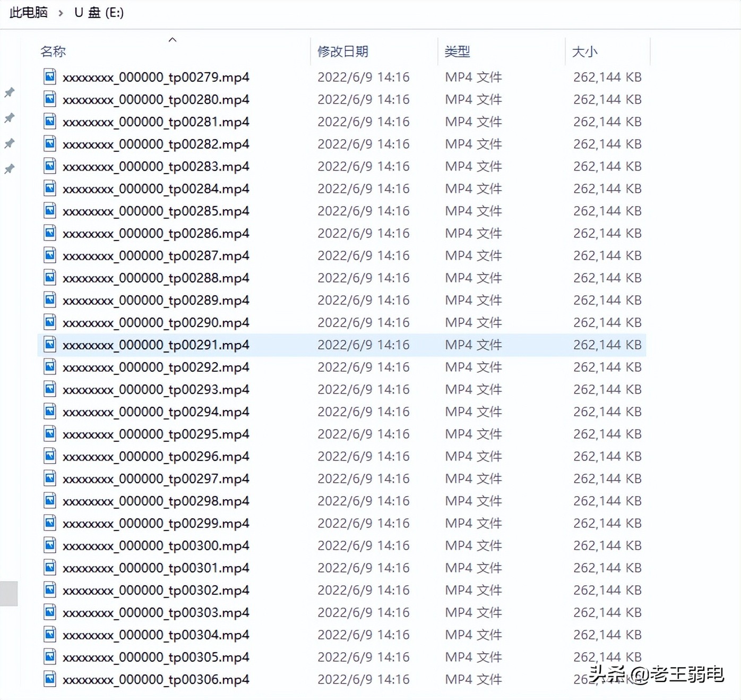
Task: Click the MP4 icon beside tp00279.mp4
Action: [49, 77]
